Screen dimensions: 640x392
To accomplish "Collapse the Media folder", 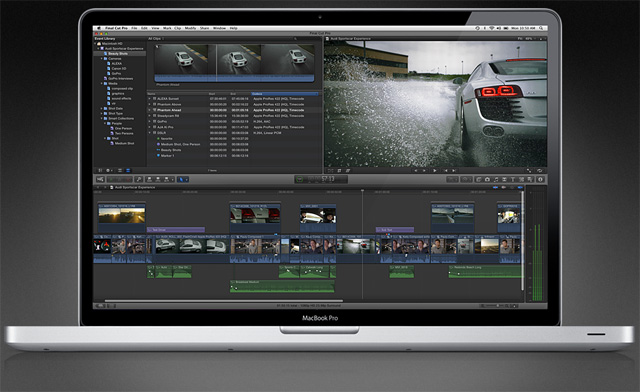I will [x=102, y=83].
